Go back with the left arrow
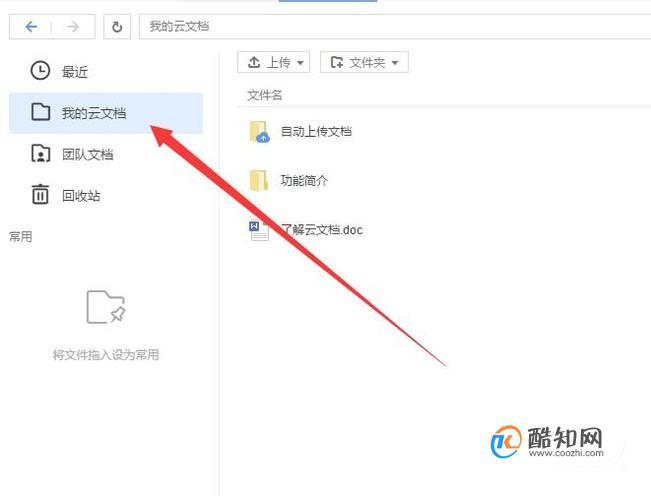Screen dimensions: 651x496 coord(31,27)
